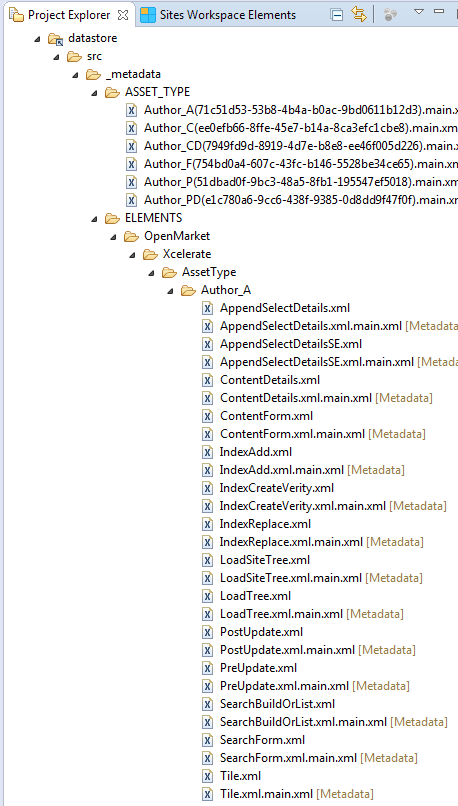Image resolution: width=458 pixels, height=806 pixels.
Task: Select Tile.xml.main.xml metadata file
Action: click(x=297, y=794)
